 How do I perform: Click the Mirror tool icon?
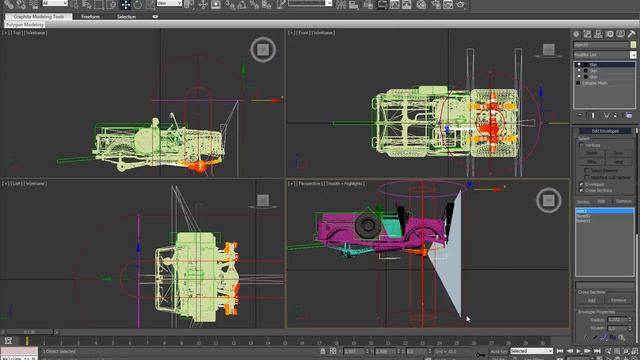[x=341, y=5]
